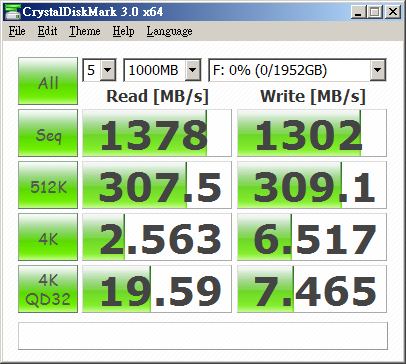Expand the F: drive selection dropdown
This screenshot has height=364, width=406.
point(378,70)
